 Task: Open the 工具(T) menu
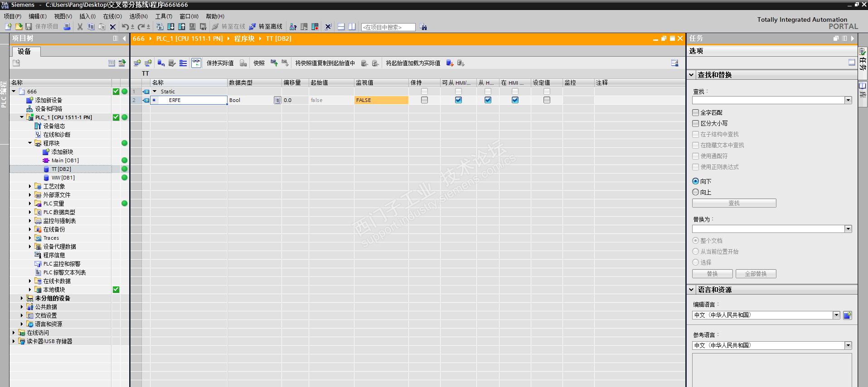164,16
